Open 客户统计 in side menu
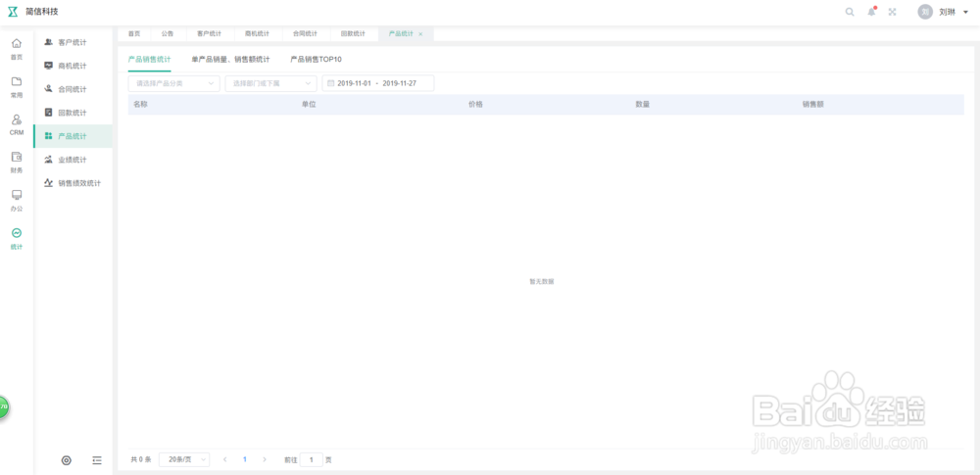The height and width of the screenshot is (475, 980). click(x=73, y=42)
